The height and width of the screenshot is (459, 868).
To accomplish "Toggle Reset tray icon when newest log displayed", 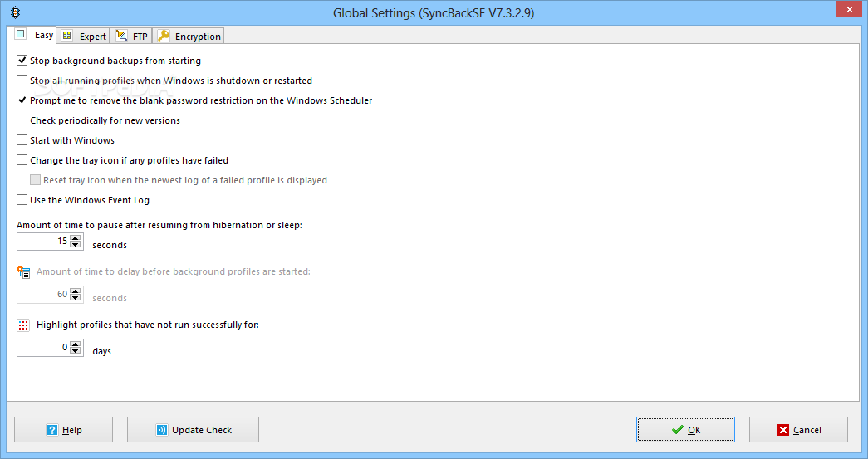I will pyautogui.click(x=36, y=180).
